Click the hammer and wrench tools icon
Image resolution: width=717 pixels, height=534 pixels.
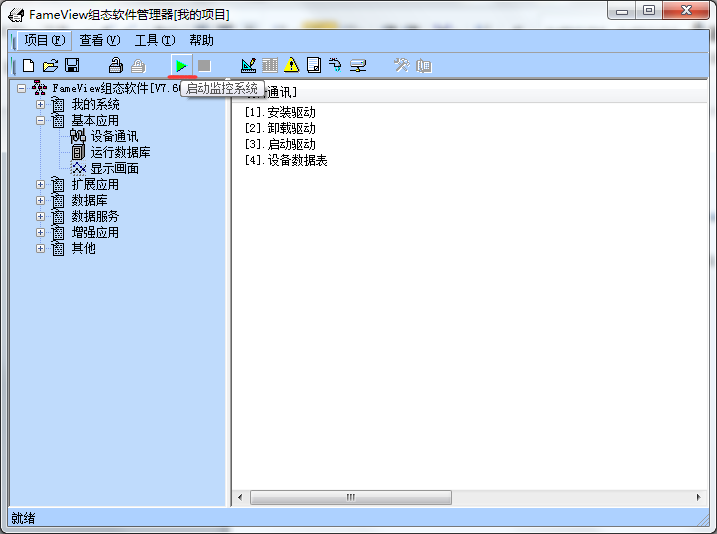point(402,66)
